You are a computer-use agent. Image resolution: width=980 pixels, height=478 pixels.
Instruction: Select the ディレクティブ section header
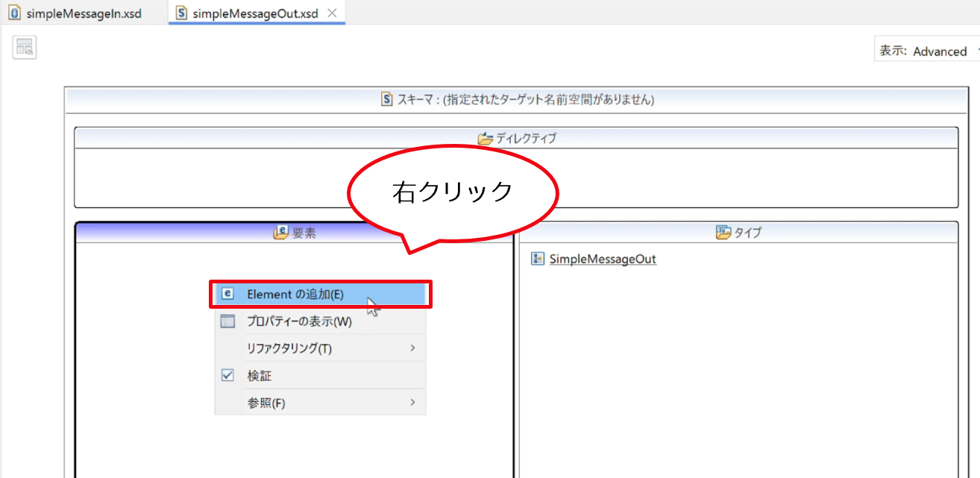[516, 138]
